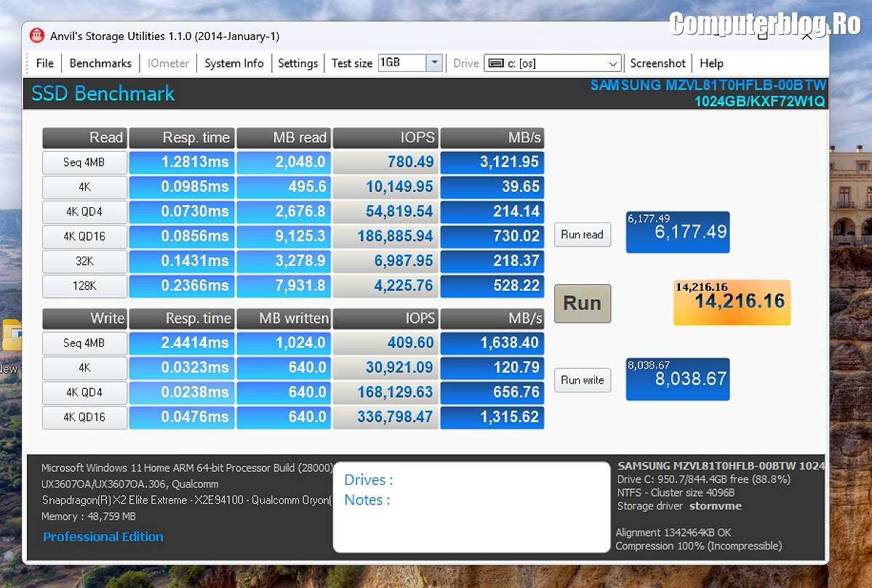
Task: Click the Run read button
Action: (582, 235)
